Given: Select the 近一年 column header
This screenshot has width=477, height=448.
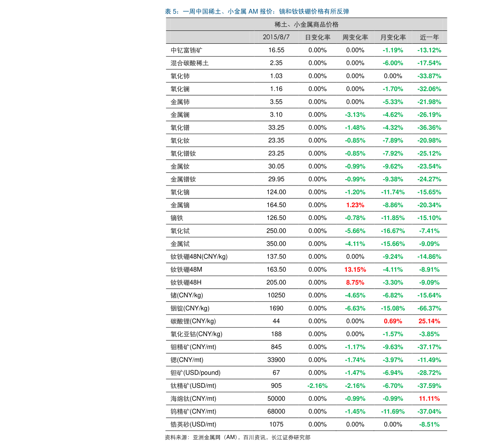Looking at the screenshot, I should (x=429, y=37).
